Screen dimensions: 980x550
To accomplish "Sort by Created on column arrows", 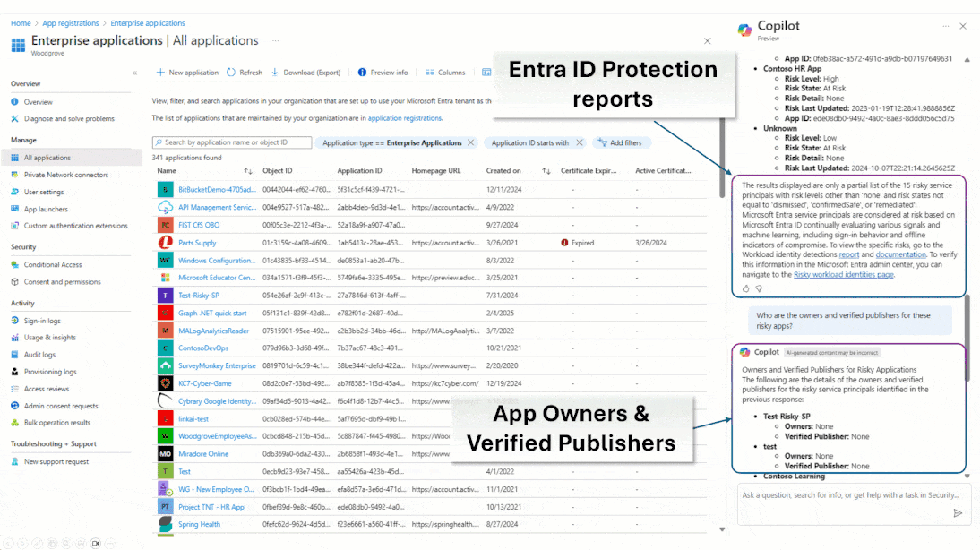I will 546,170.
